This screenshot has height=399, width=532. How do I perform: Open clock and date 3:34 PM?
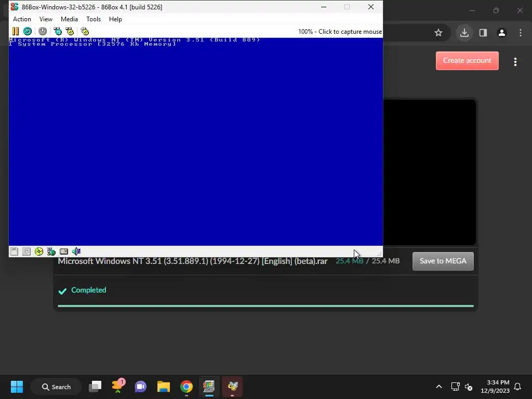[495, 387]
